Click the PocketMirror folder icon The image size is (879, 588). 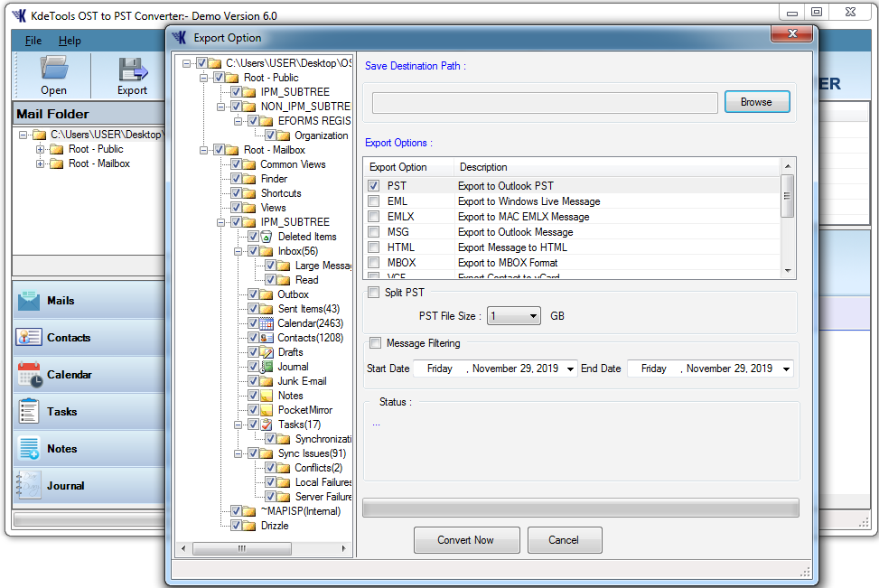point(267,410)
